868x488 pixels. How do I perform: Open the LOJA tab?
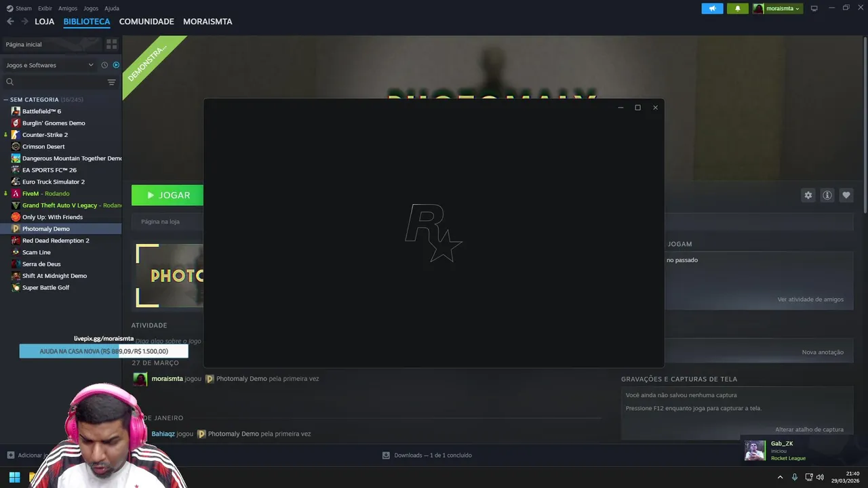[44, 22]
